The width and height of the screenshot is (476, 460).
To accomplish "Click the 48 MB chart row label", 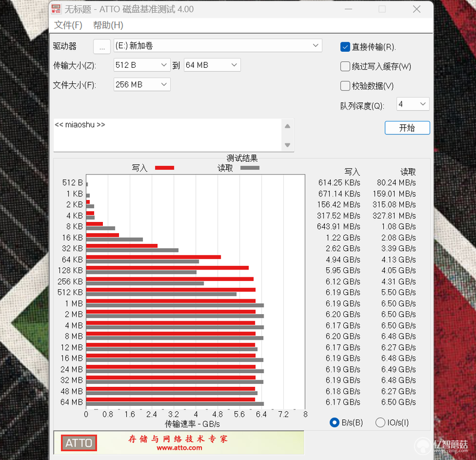I will coord(71,392).
